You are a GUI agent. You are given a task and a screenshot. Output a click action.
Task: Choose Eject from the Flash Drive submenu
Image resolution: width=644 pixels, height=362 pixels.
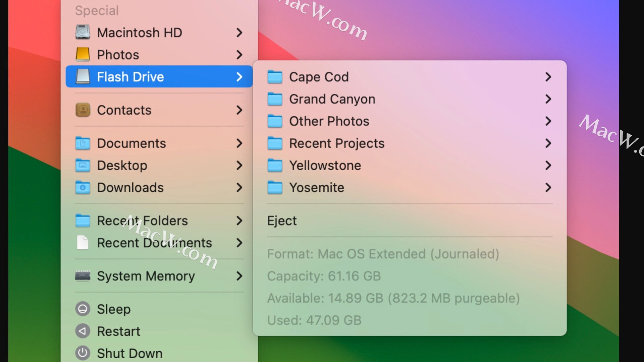[x=282, y=221]
